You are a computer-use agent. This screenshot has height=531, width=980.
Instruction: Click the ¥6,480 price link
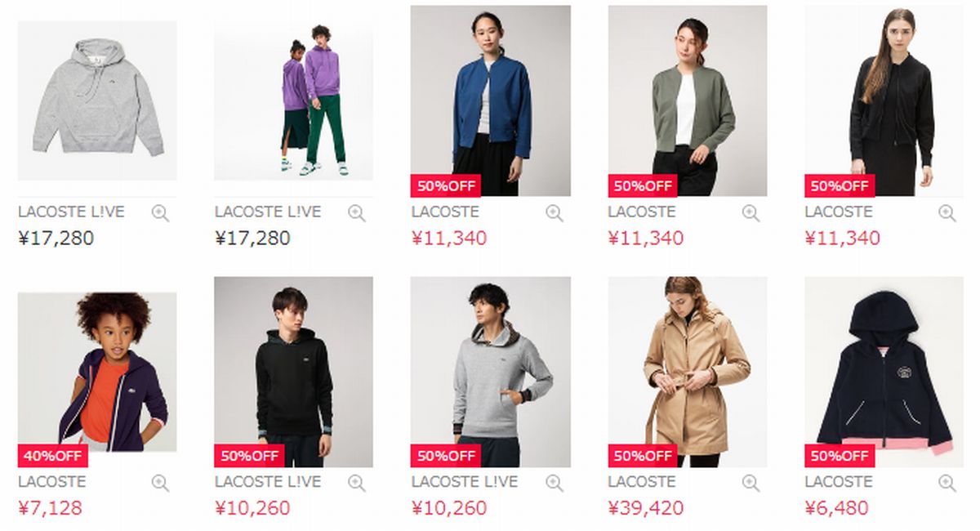point(837,508)
